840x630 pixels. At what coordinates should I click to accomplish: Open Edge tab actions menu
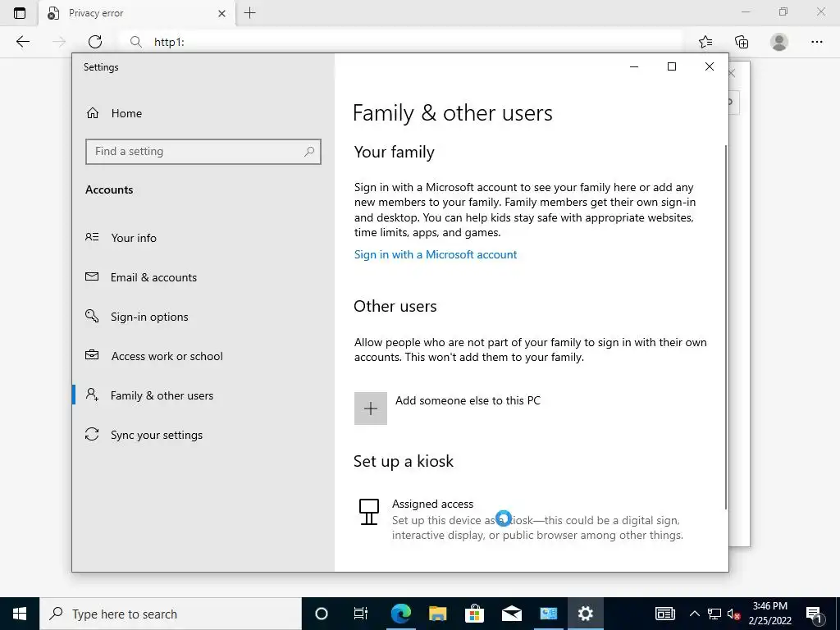point(20,13)
